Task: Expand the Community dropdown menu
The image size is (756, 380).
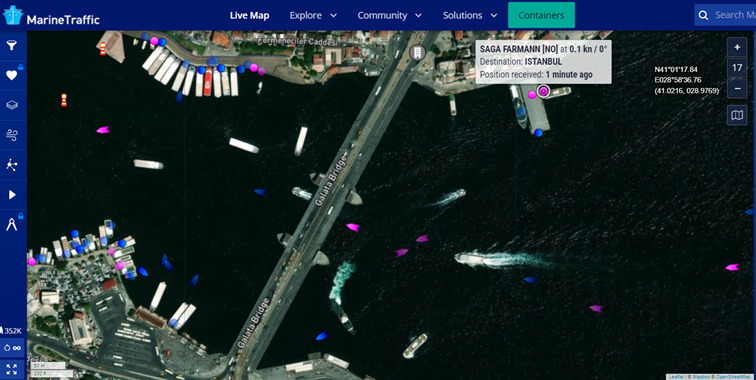Action: (390, 15)
